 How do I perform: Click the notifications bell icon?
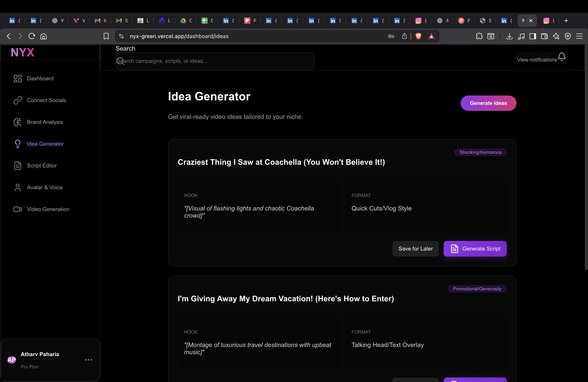pos(562,56)
